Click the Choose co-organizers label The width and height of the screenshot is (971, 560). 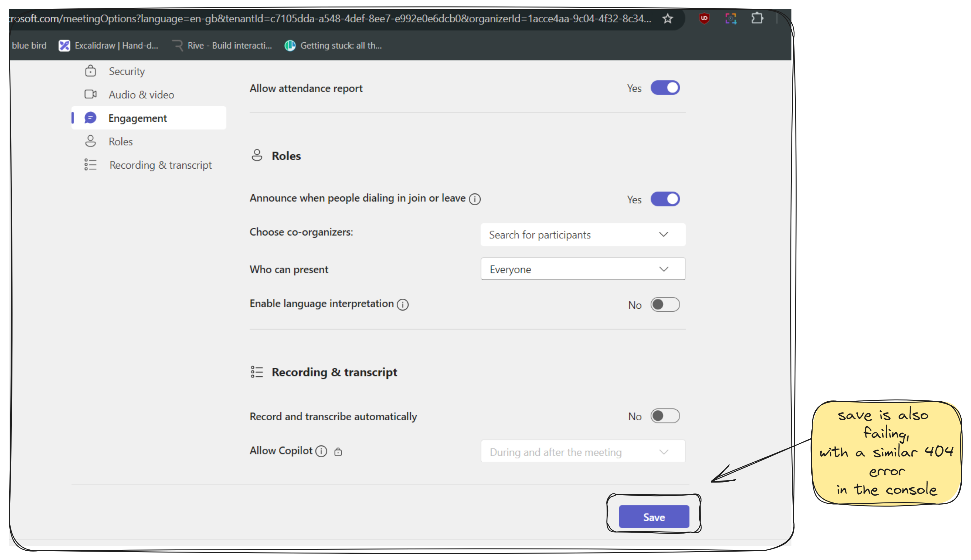coord(301,232)
